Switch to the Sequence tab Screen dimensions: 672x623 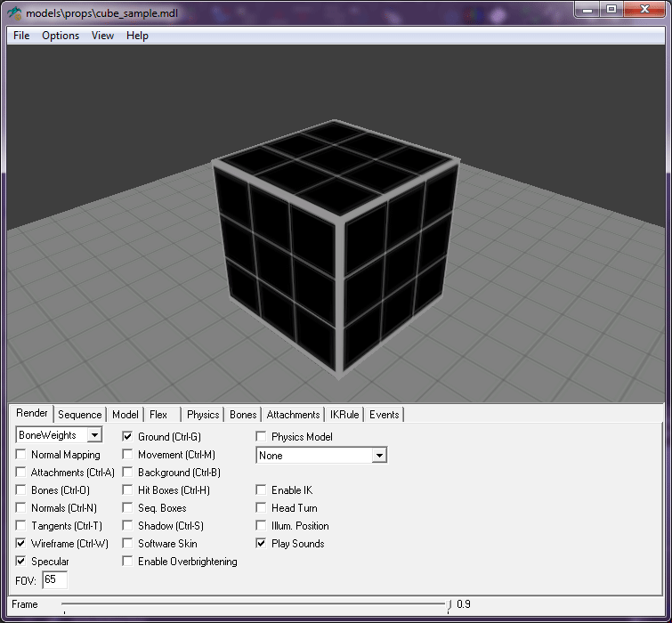(x=80, y=415)
